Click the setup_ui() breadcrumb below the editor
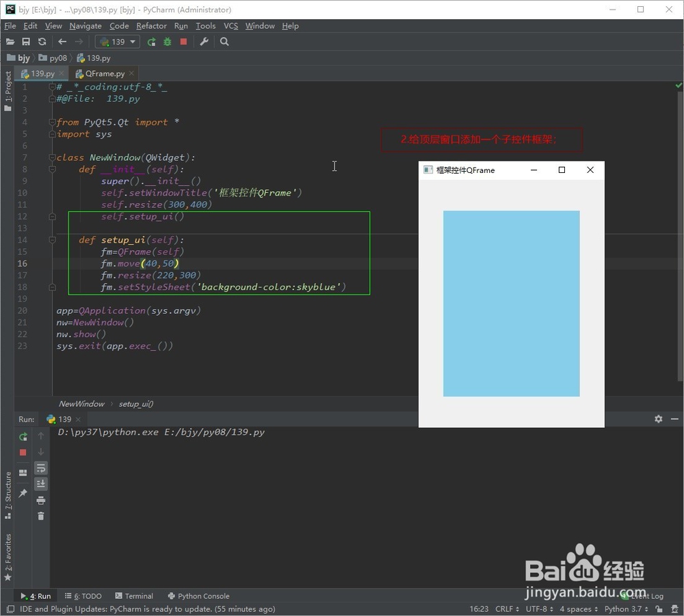Screen dimensions: 684x616 [135, 403]
